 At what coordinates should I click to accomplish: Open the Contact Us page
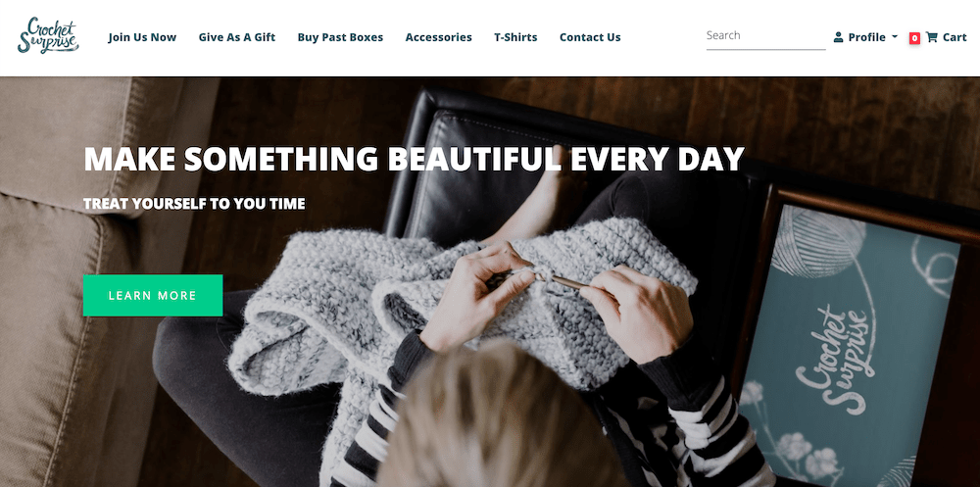(x=590, y=37)
